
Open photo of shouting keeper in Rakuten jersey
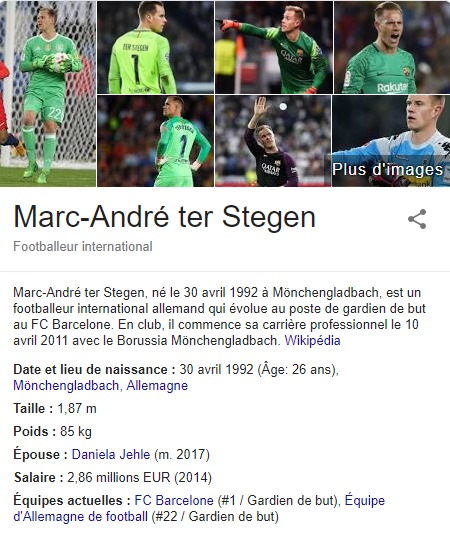coord(392,47)
